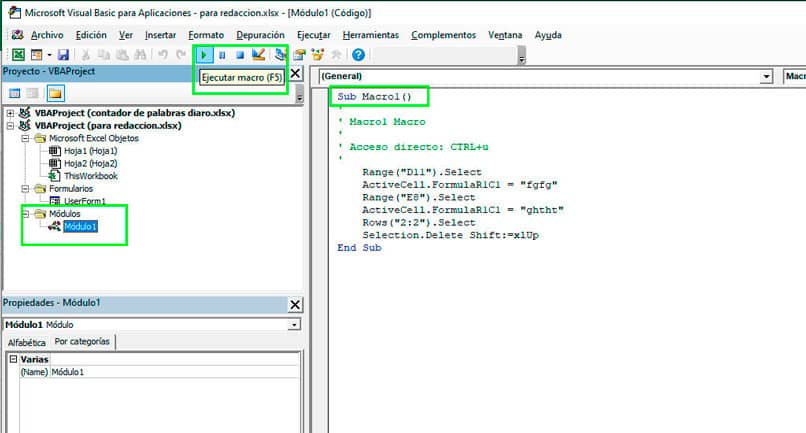Toggle Design Mode icon in toolbar

[x=258, y=55]
